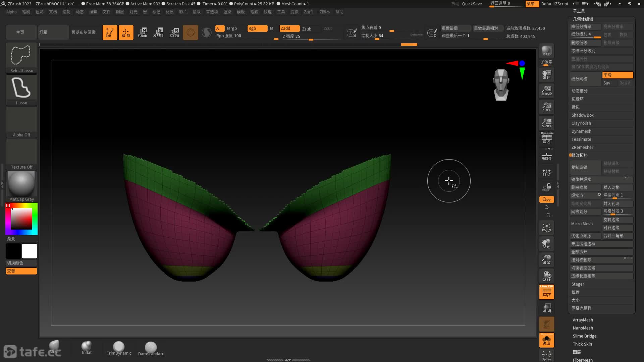Viewport: 644px width, 362px height.
Task: Click the Zoom2D icon
Action: [546, 90]
